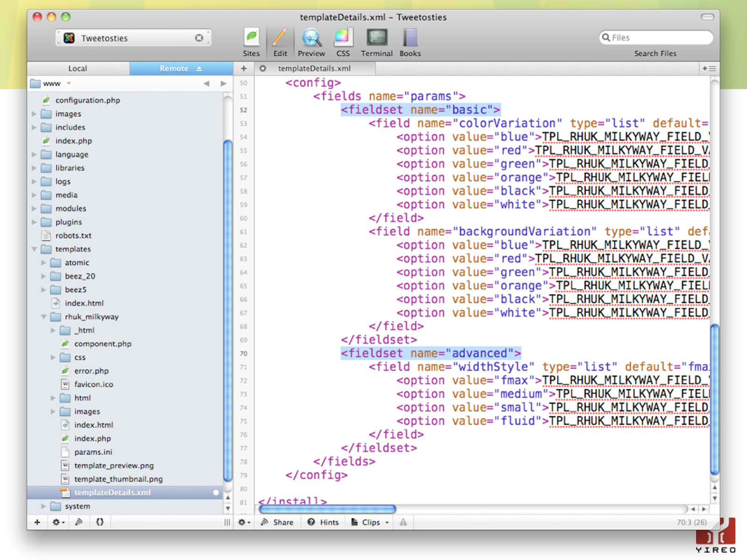Select template_thumbnail.png file
Viewport: 747px width, 560px height.
pyautogui.click(x=118, y=479)
